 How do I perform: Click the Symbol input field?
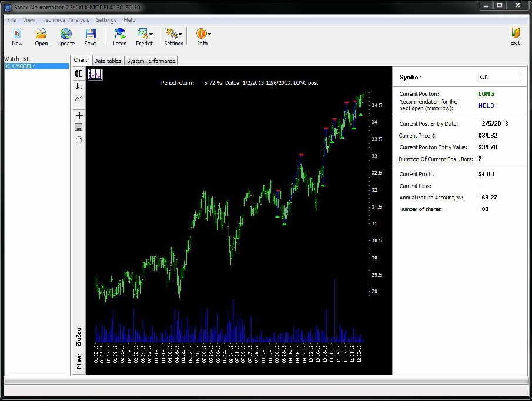499,77
